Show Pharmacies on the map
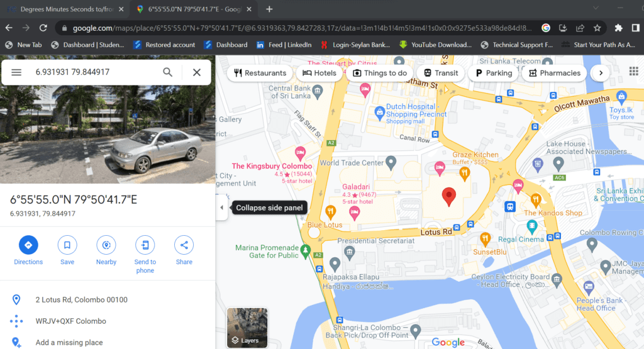 [555, 73]
